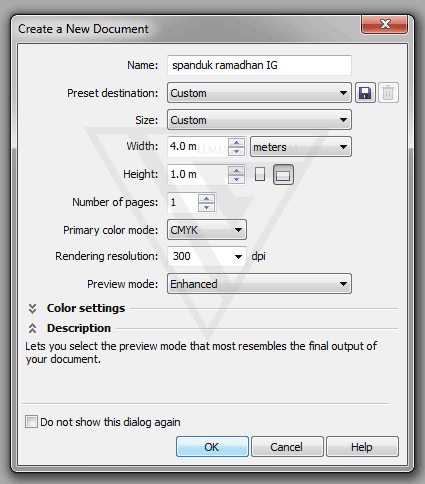Close the Create a New Document dialog
The height and width of the screenshot is (484, 425).
pos(384,24)
